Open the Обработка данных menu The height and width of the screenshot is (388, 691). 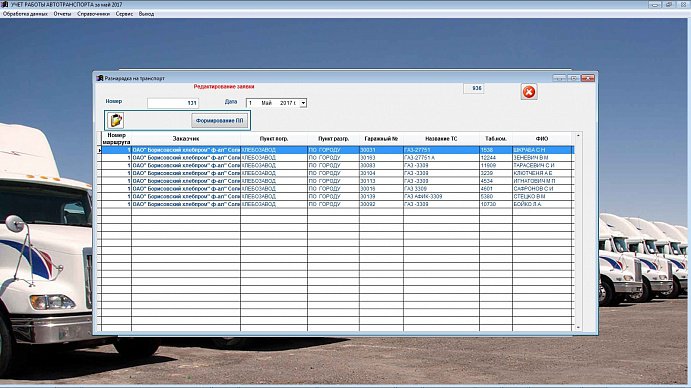coord(25,14)
